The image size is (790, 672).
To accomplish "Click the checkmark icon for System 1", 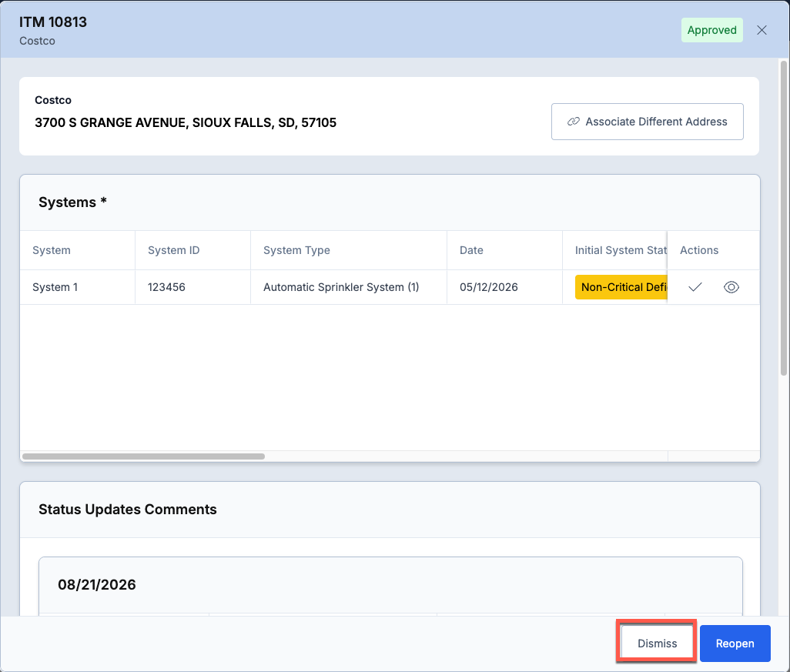I will click(x=695, y=287).
